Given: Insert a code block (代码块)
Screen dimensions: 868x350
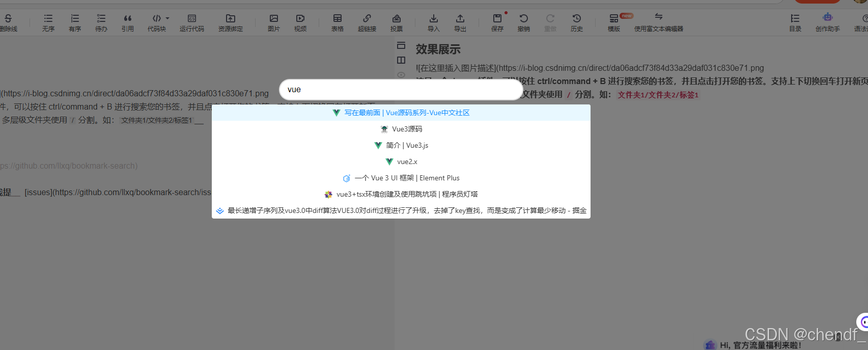Looking at the screenshot, I should pyautogui.click(x=157, y=23).
